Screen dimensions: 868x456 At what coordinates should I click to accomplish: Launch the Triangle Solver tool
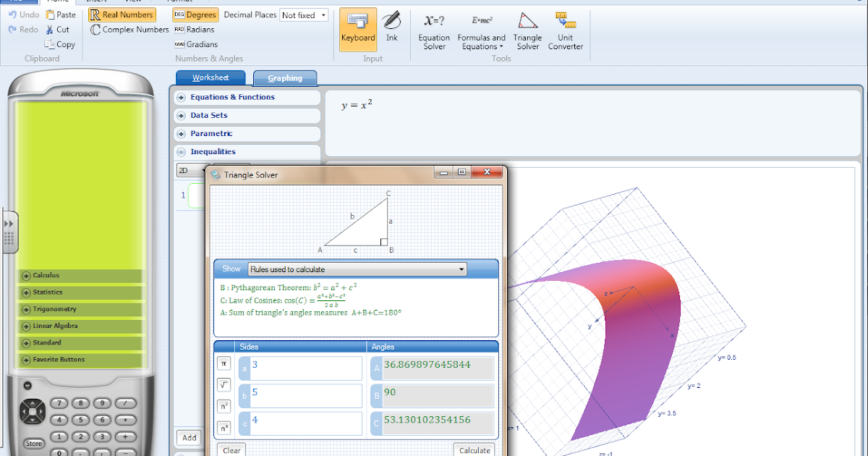click(527, 31)
